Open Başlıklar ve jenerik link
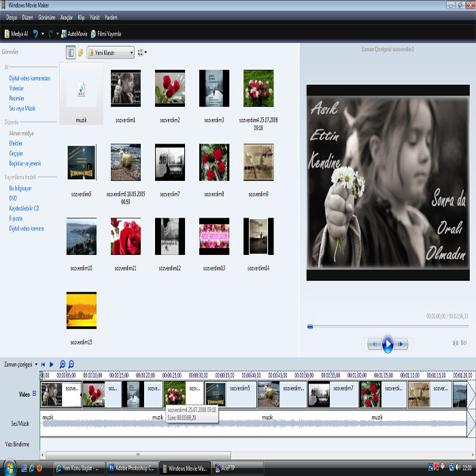This screenshot has height=476, width=476. point(25,163)
